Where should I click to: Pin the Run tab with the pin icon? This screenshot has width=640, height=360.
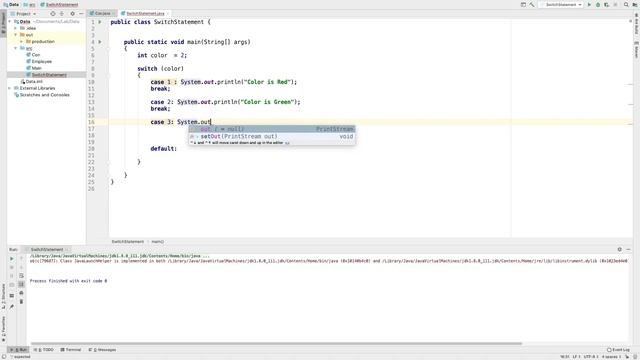click(11, 307)
